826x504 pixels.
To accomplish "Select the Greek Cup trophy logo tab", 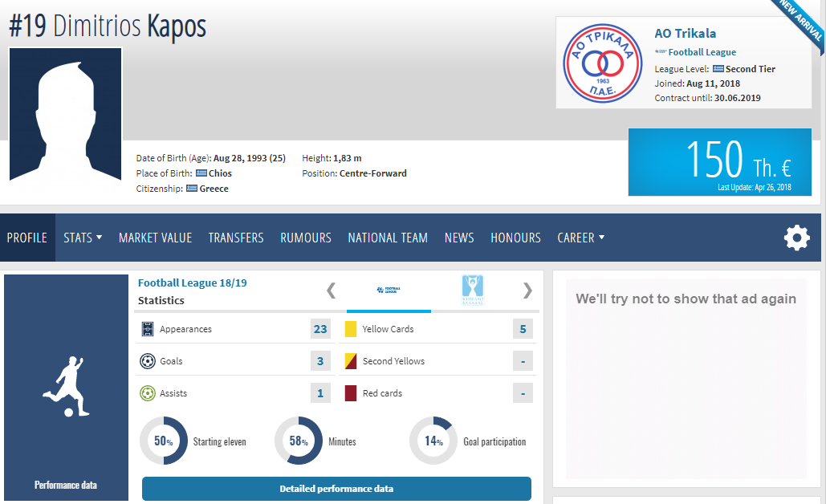I will pos(473,290).
